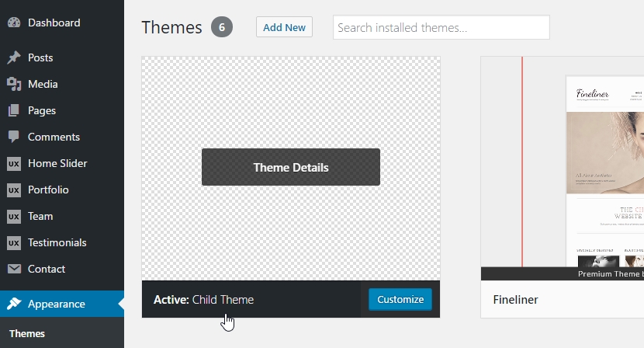Image resolution: width=644 pixels, height=348 pixels.
Task: Click the UX icon beside Testimonials
Action: point(14,242)
